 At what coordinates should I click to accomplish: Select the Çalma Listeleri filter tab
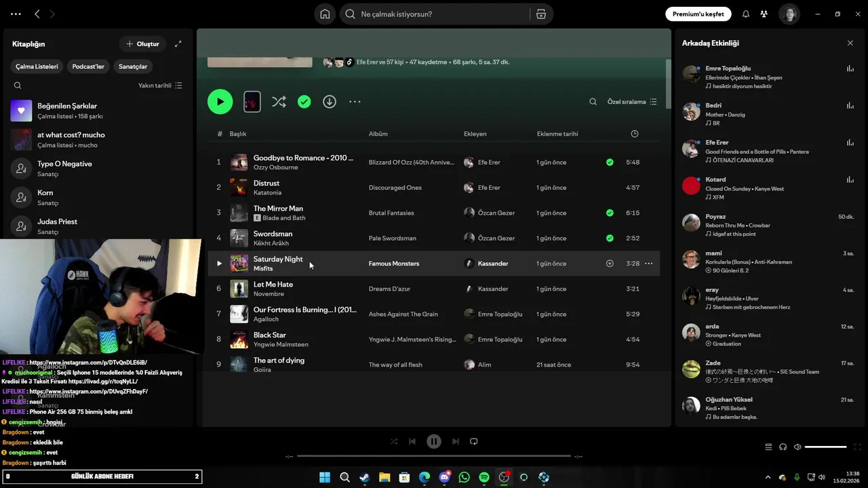pyautogui.click(x=37, y=66)
